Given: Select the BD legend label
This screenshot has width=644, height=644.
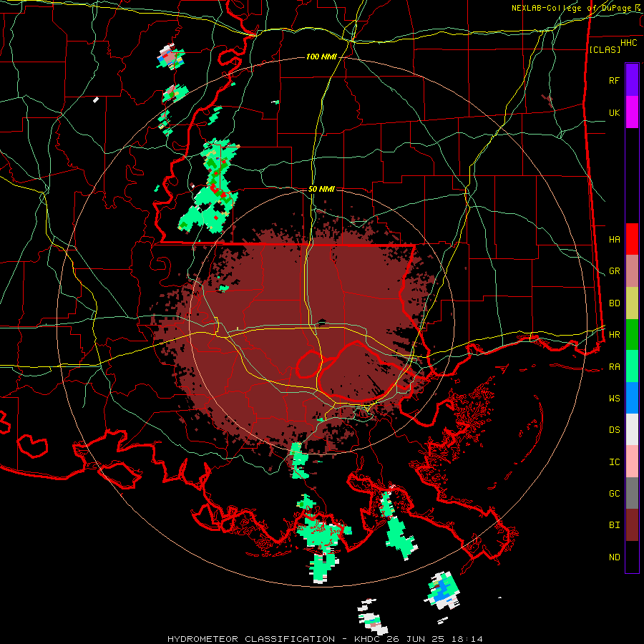Looking at the screenshot, I should pos(614,303).
